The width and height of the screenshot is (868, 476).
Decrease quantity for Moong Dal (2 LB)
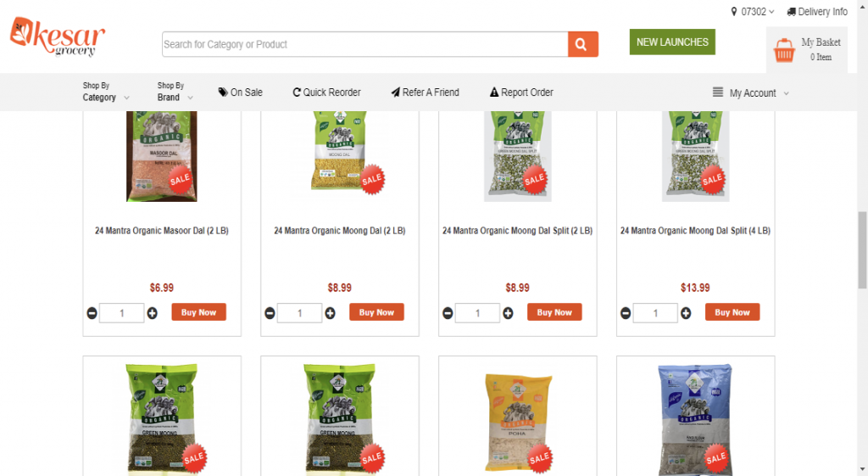[270, 313]
